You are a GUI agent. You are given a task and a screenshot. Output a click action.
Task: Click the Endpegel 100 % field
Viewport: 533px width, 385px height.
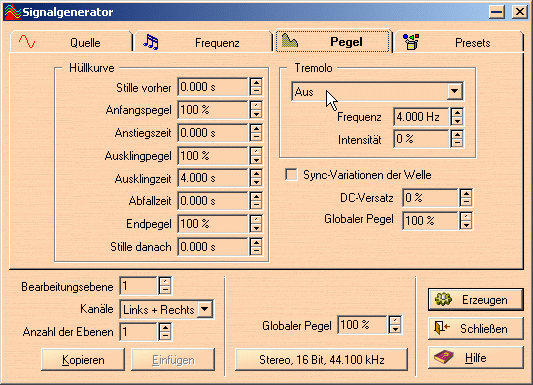[213, 224]
